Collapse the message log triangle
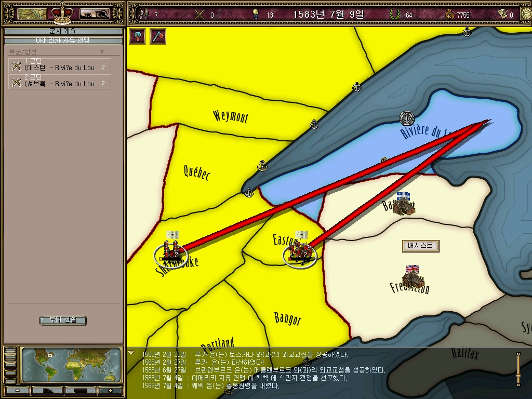532x399 pixels. tap(130, 353)
